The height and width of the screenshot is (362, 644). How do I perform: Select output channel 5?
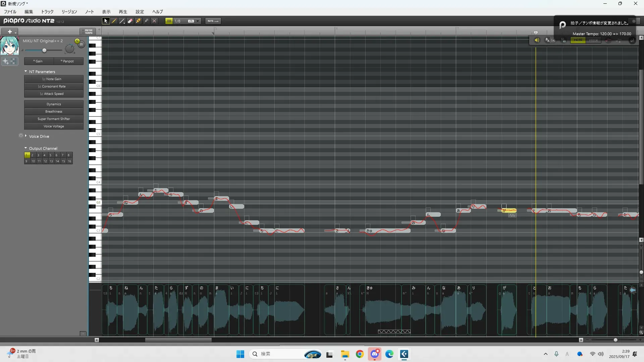pos(51,155)
